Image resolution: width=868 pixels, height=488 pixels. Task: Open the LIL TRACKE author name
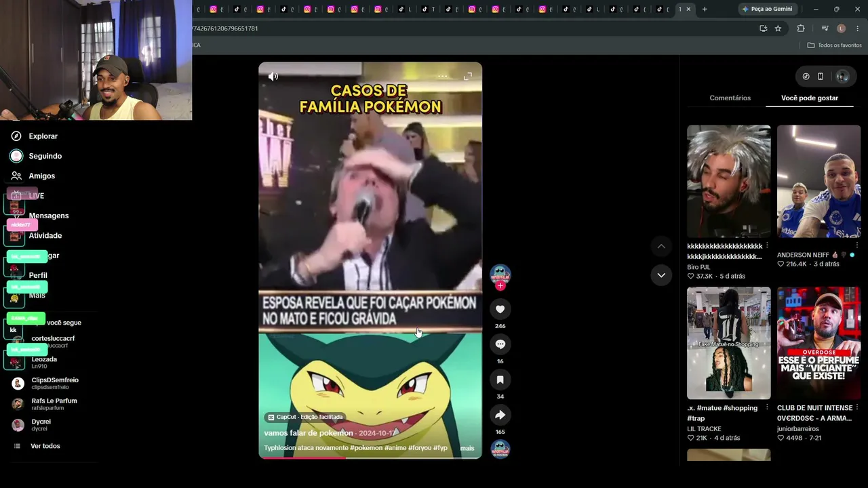click(704, 429)
